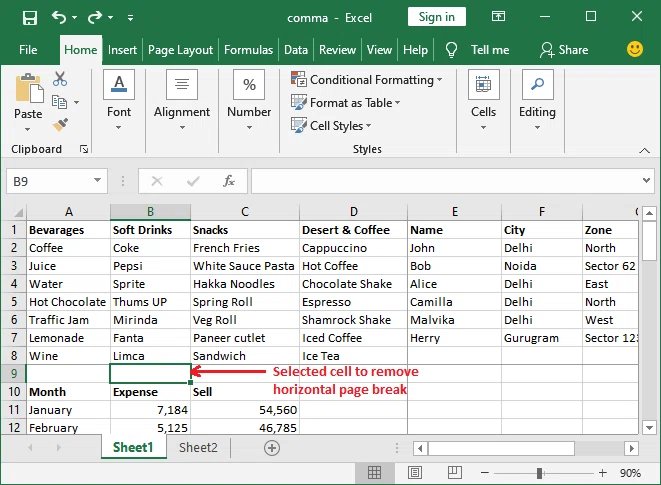Image resolution: width=661 pixels, height=485 pixels.
Task: Click the Undo arrow icon
Action: coord(59,17)
